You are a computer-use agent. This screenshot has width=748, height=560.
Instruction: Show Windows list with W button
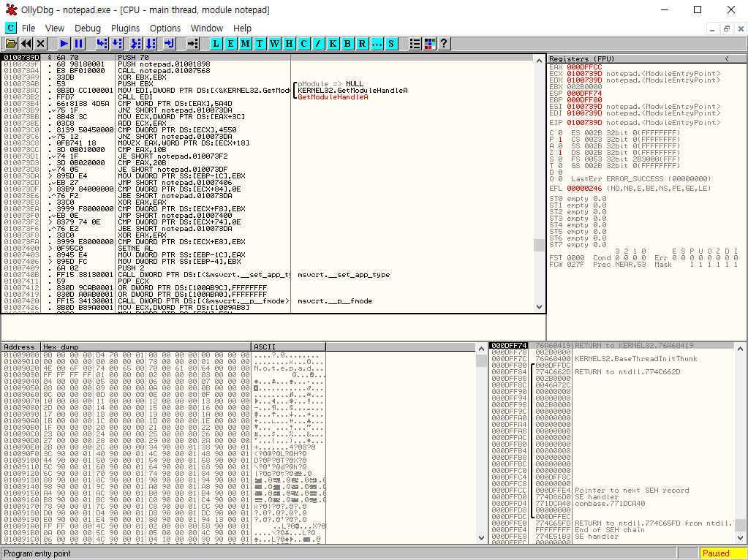tap(274, 44)
